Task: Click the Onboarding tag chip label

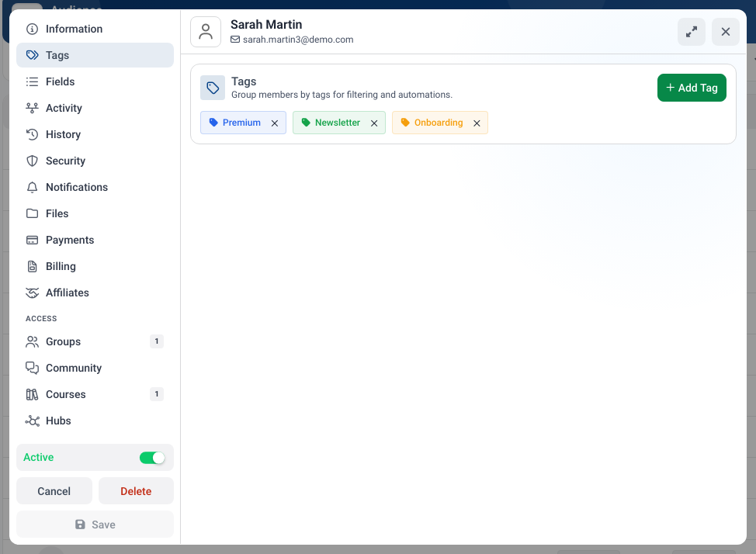Action: coord(439,123)
